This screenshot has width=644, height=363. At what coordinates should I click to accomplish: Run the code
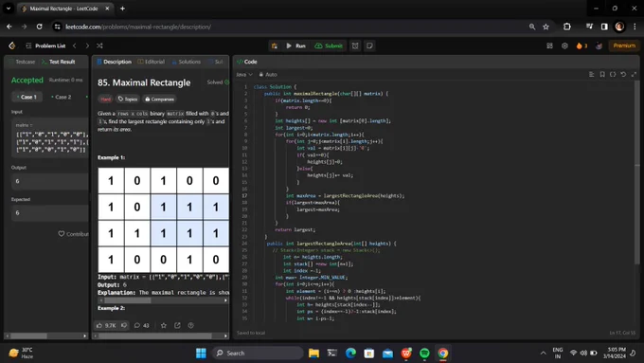point(295,45)
